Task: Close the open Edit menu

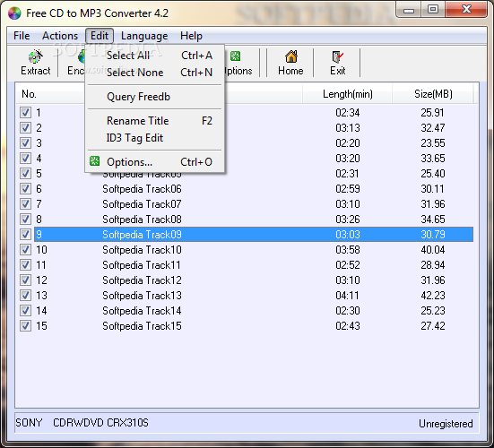Action: tap(100, 36)
